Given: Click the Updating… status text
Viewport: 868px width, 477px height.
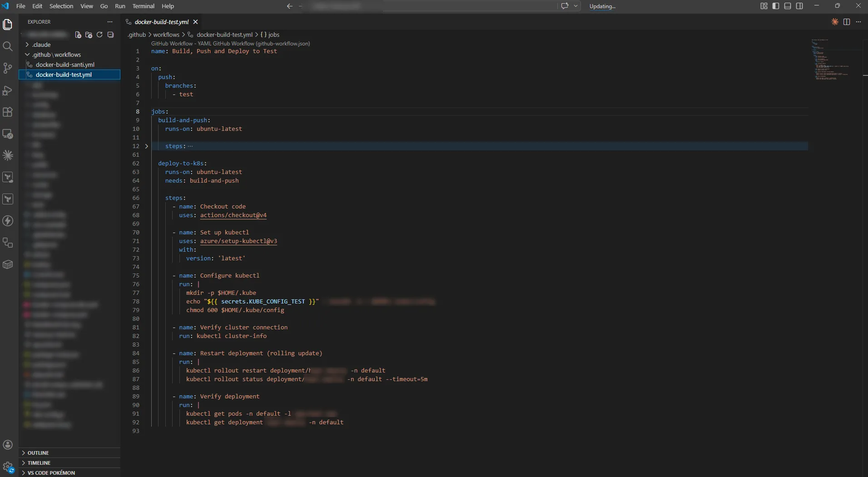Looking at the screenshot, I should pyautogui.click(x=602, y=6).
